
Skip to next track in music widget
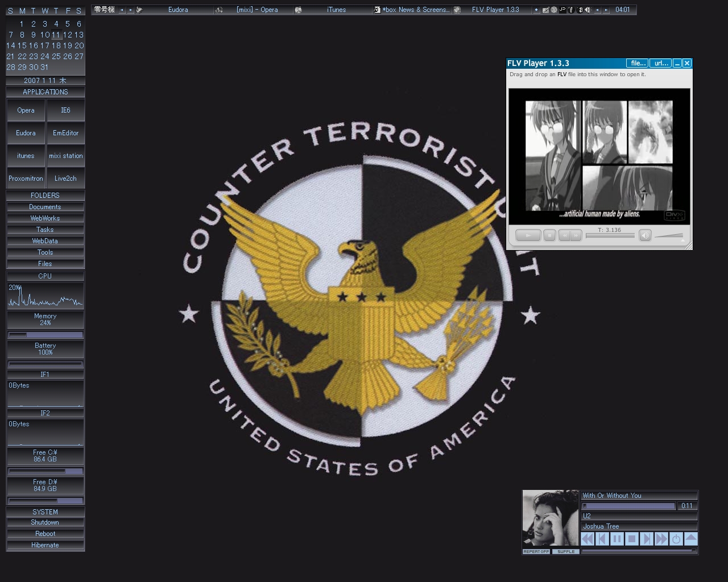point(647,539)
